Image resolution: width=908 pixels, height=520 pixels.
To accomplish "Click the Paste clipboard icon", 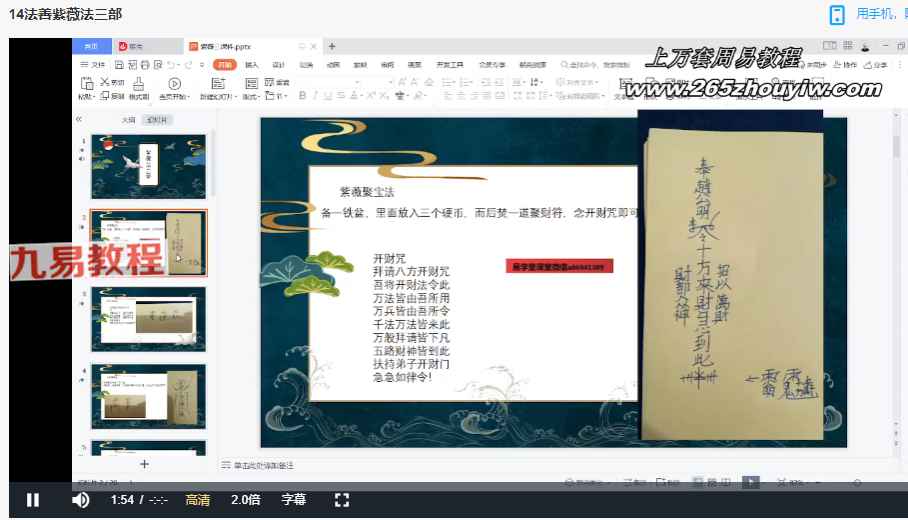I will (x=86, y=84).
